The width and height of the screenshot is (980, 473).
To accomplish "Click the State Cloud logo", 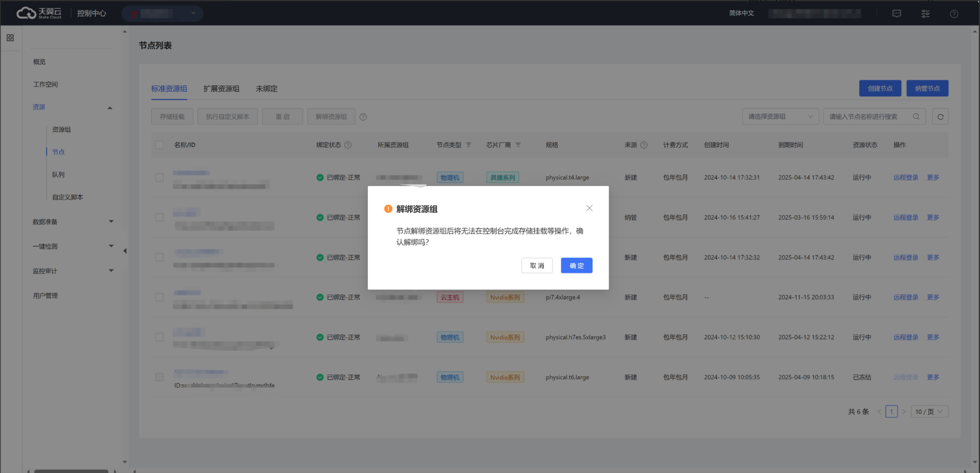I will (x=38, y=13).
